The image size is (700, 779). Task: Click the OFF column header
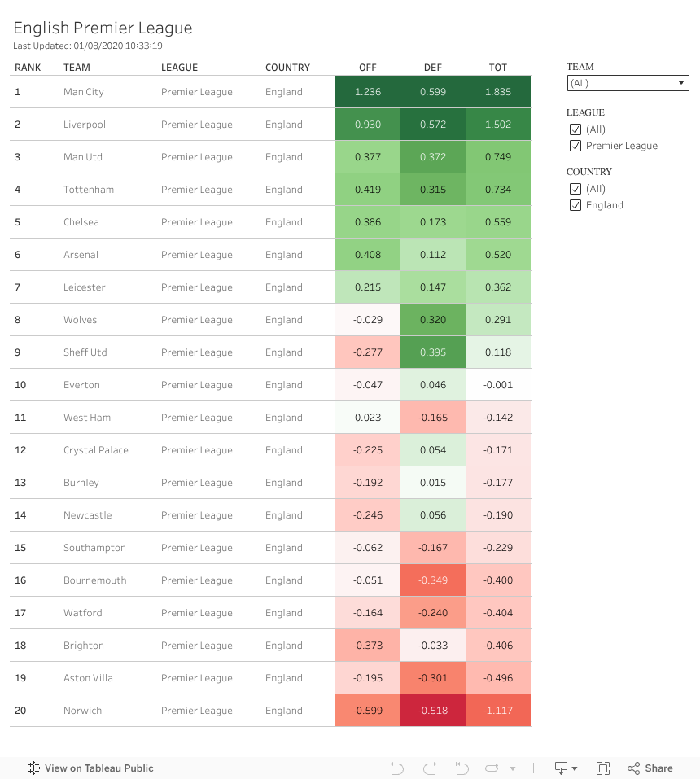click(x=368, y=68)
